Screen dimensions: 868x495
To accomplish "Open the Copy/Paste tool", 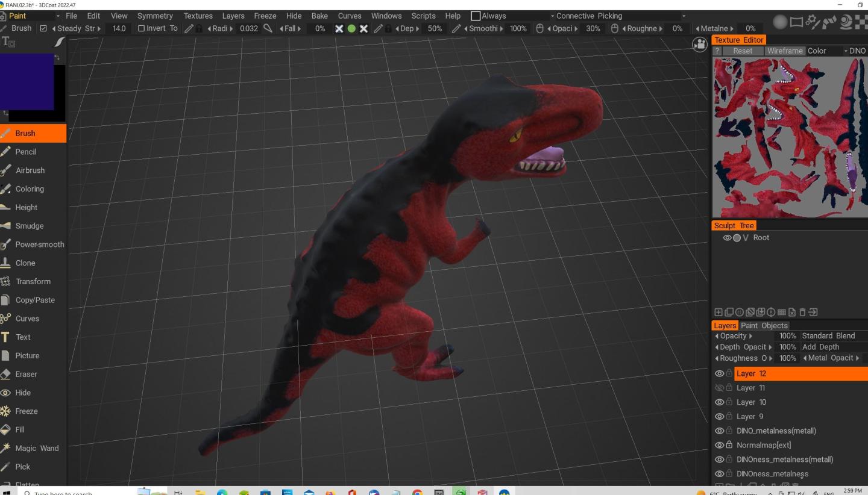I will coord(33,300).
